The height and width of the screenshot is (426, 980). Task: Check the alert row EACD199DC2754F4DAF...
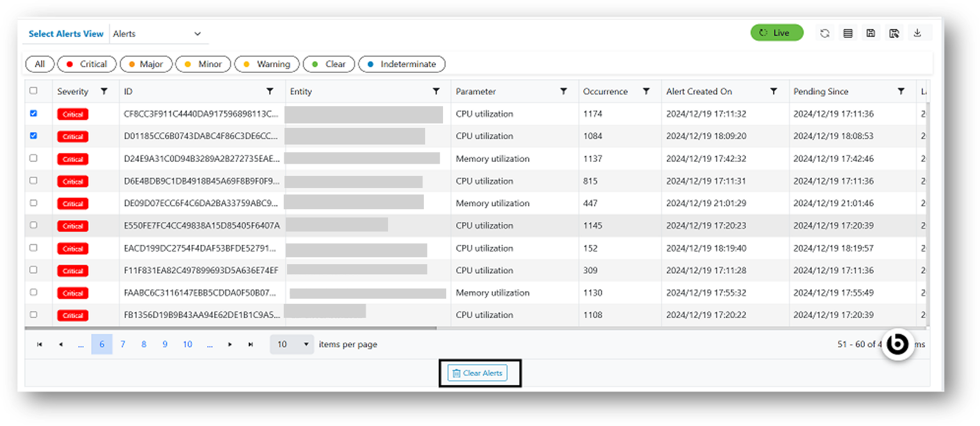(x=34, y=248)
